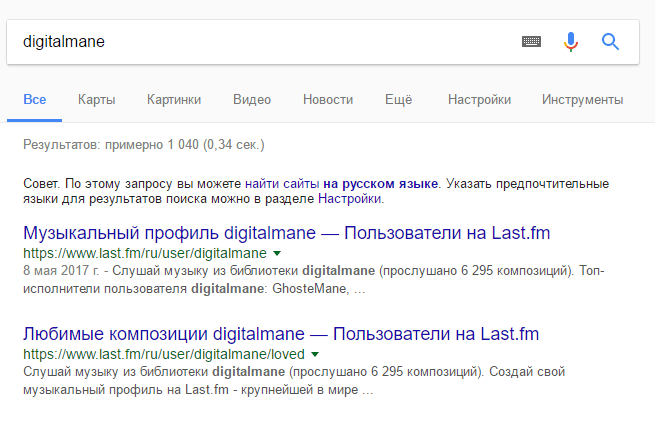Screen dimensions: 655x434
Task: Open Музыкальный профиль digitalmane result
Action: pos(286,233)
